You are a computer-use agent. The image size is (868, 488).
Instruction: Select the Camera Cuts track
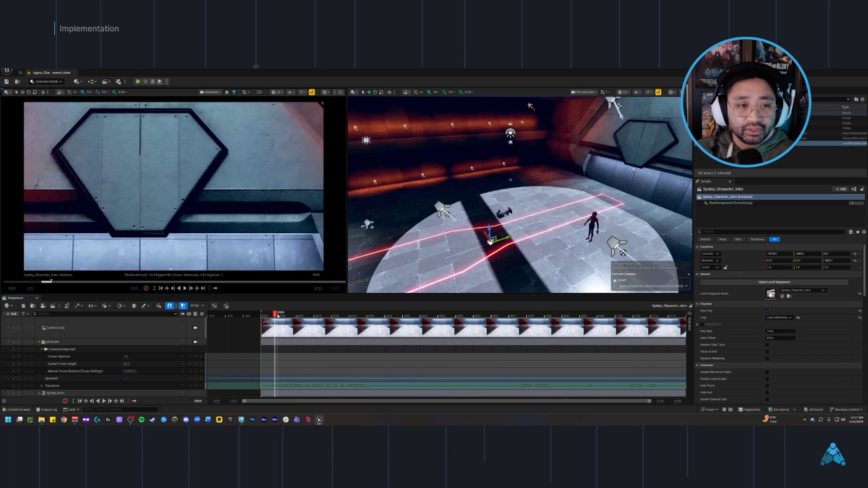55,327
